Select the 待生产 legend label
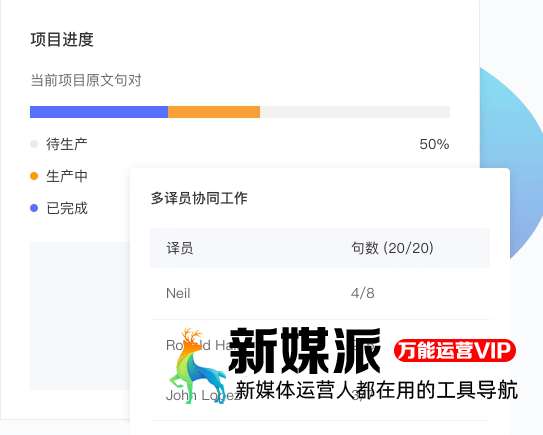 pyautogui.click(x=67, y=144)
